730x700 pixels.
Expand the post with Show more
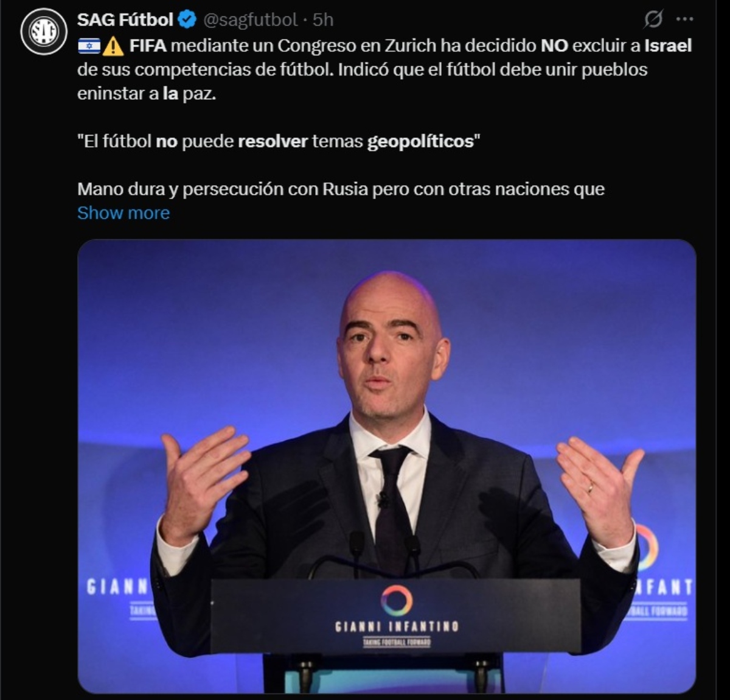coord(123,213)
